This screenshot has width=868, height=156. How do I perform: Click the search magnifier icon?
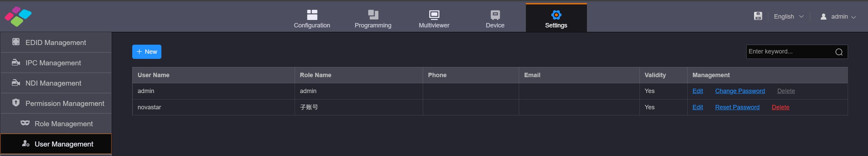click(839, 52)
